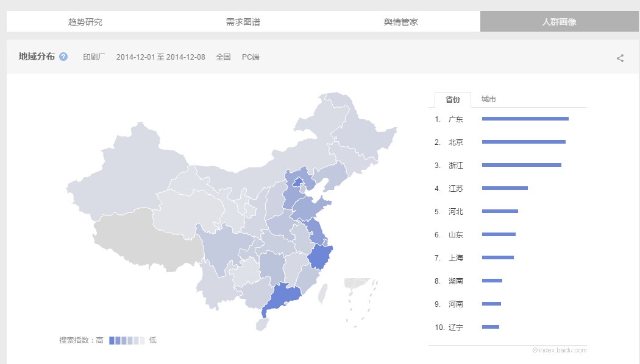The image size is (640, 364).
Task: Click Zhejiang province on the map
Action: pyautogui.click(x=321, y=257)
